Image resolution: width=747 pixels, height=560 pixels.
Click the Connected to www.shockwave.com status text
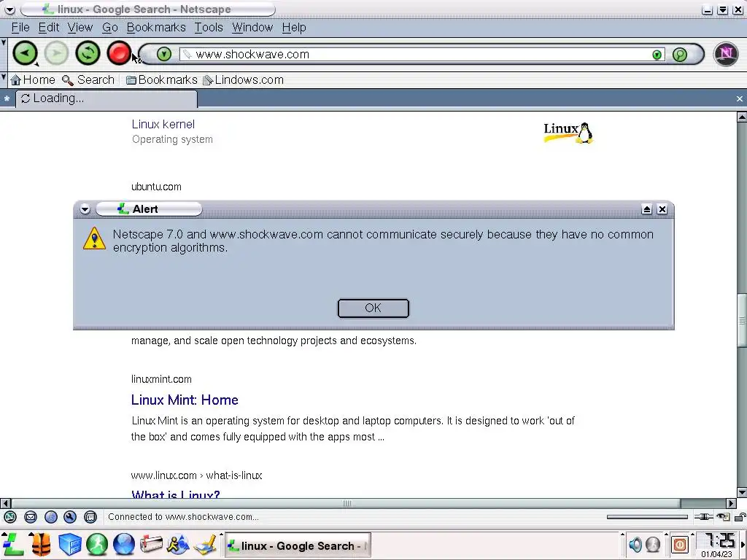point(183,517)
